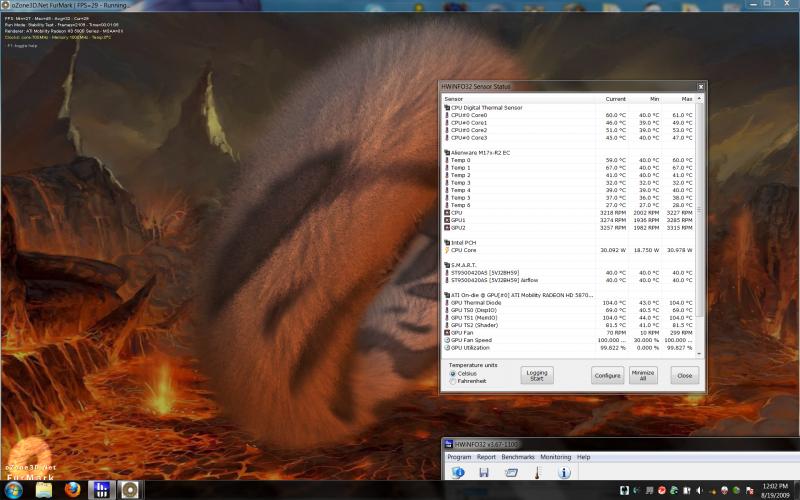
Task: Click the Logging Start button
Action: [537, 376]
